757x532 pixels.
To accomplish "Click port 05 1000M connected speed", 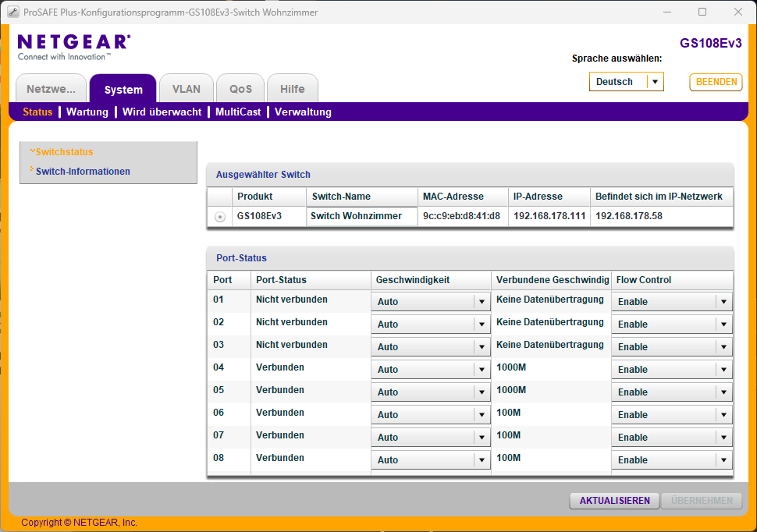I will pyautogui.click(x=511, y=389).
